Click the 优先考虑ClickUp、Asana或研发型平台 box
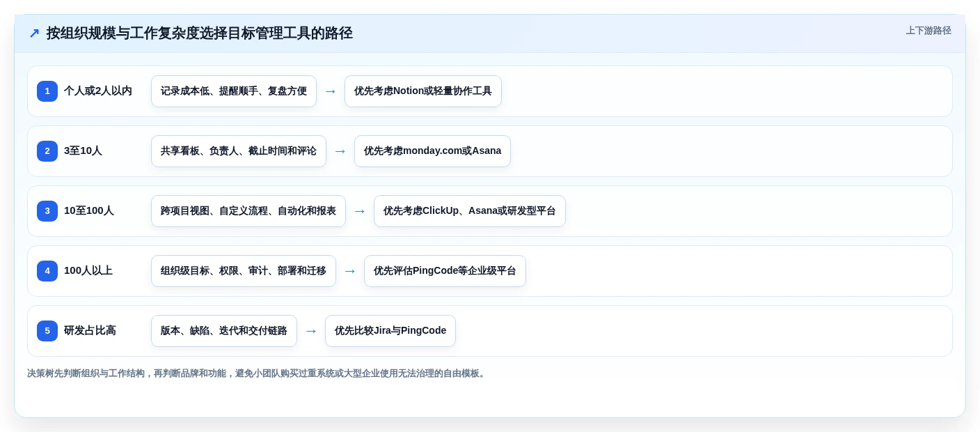The width and height of the screenshot is (980, 432). tap(470, 211)
